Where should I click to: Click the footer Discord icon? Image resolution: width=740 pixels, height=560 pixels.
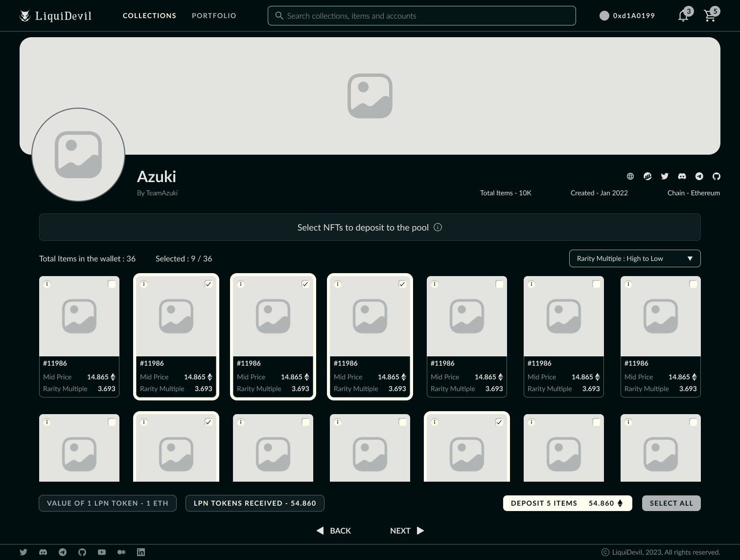tap(43, 552)
